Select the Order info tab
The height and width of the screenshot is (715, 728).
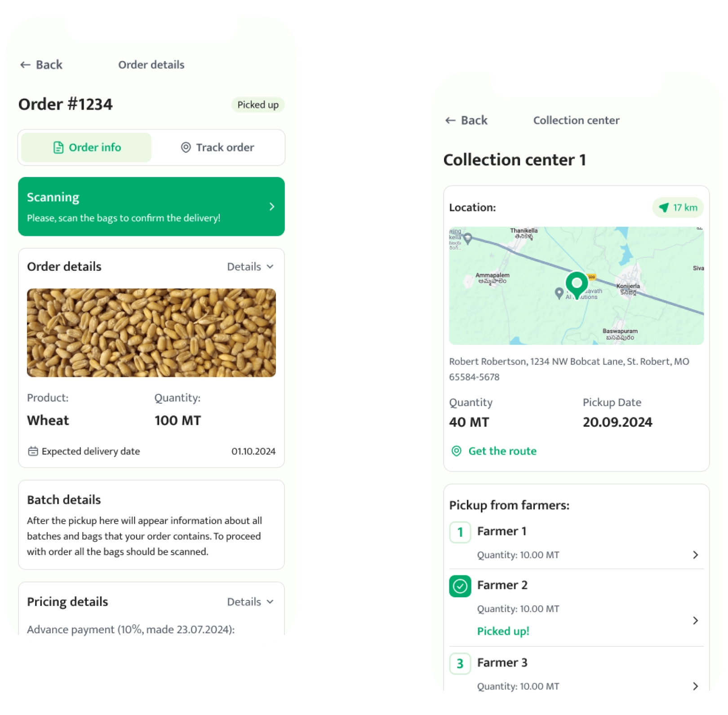[86, 147]
